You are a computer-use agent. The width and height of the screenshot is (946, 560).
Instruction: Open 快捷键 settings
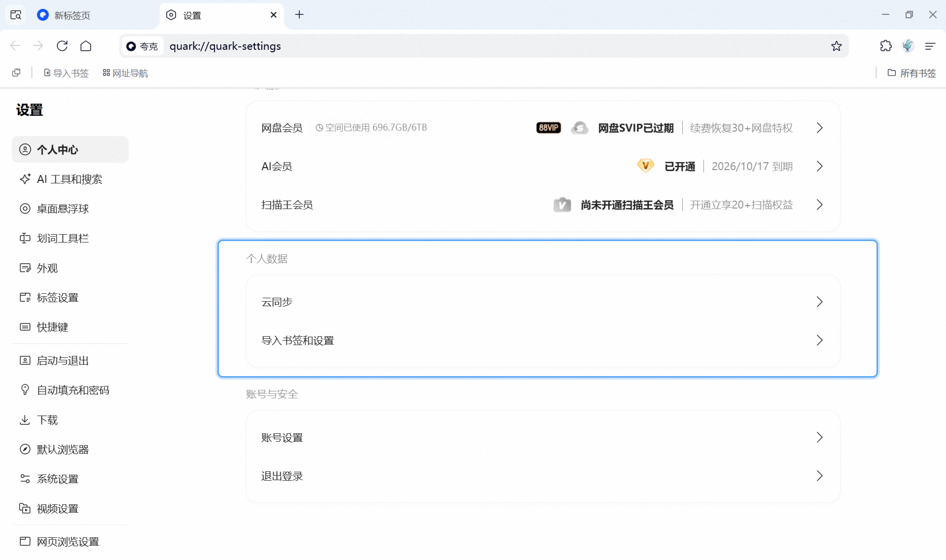70,327
